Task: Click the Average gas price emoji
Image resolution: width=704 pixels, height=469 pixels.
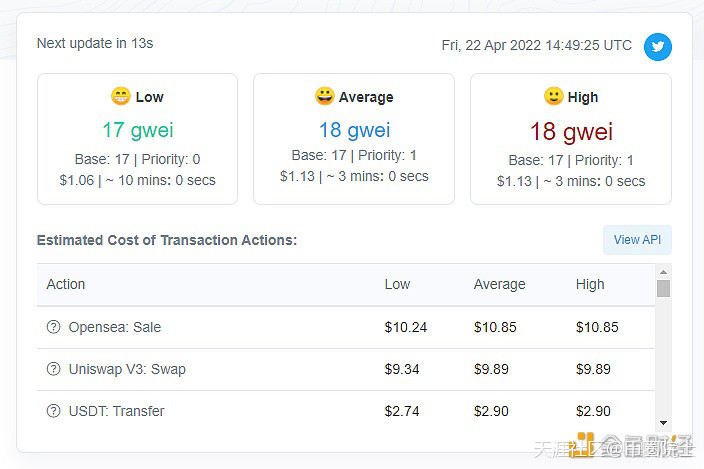Action: [324, 97]
